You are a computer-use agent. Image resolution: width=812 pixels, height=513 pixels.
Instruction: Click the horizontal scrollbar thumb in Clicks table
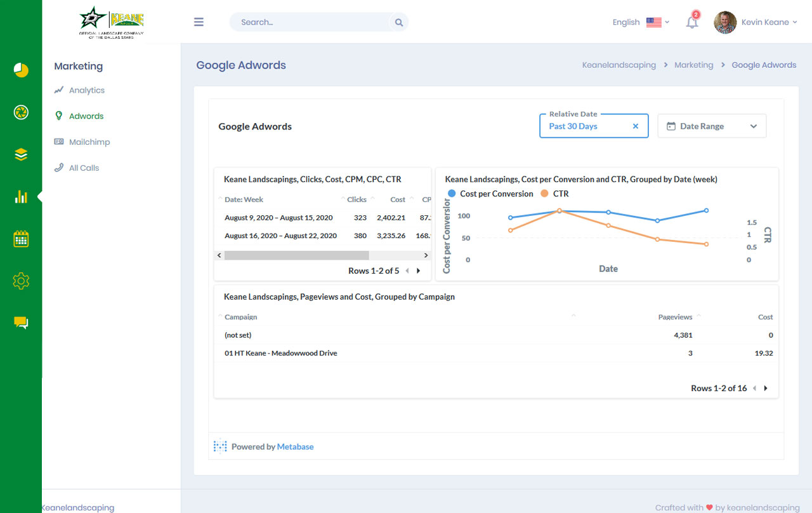(296, 255)
